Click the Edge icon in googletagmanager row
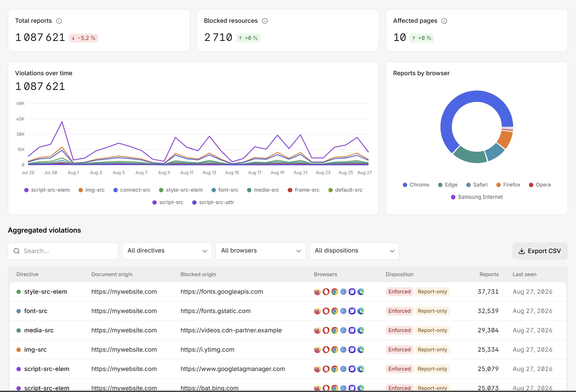Viewport: 576px width, 392px height. pyautogui.click(x=361, y=369)
